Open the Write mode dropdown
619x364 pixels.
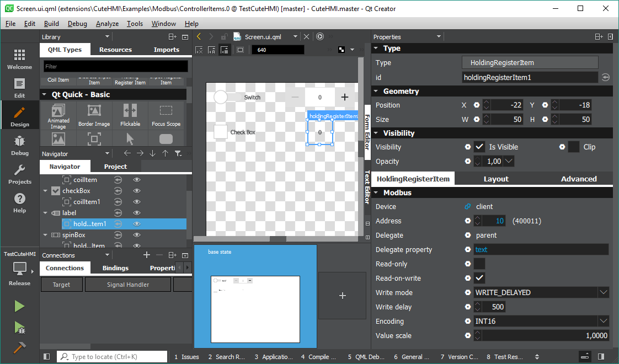[x=604, y=293]
